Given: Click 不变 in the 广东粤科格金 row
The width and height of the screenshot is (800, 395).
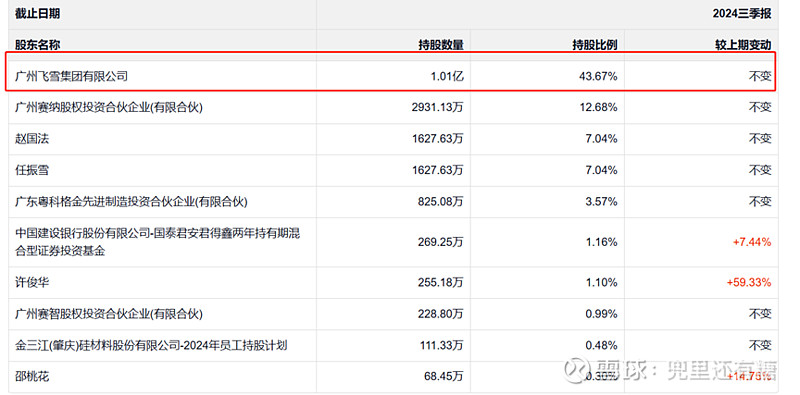Looking at the screenshot, I should click(x=760, y=202).
